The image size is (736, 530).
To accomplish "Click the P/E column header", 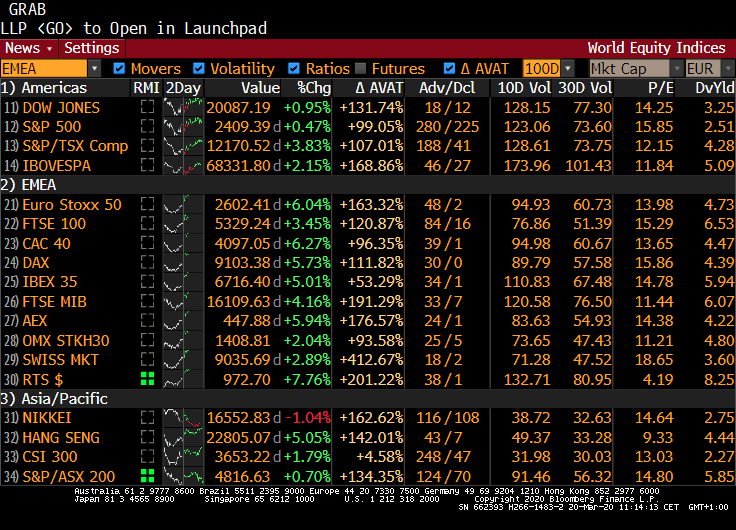I will (661, 88).
